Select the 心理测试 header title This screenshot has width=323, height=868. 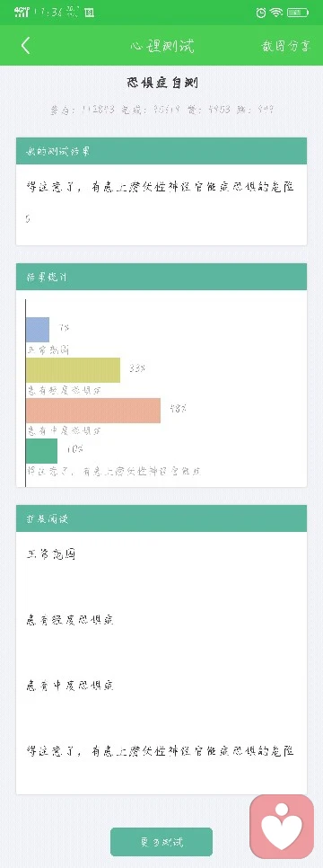162,46
